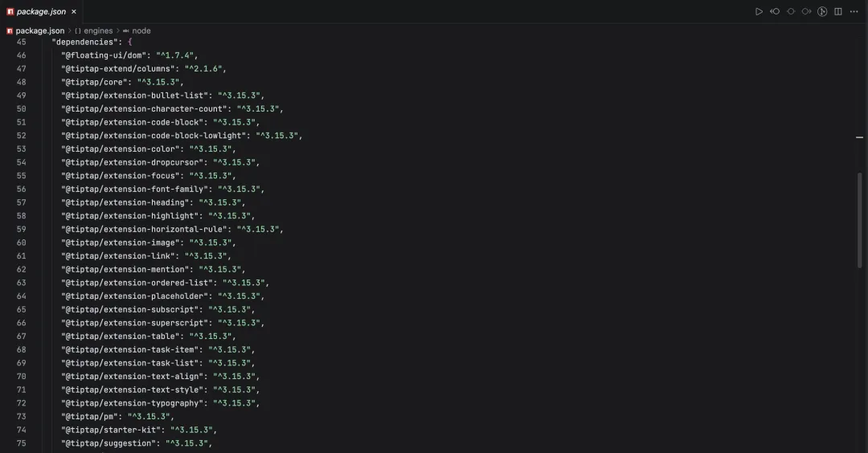868x453 pixels.
Task: Open previous revision changes icon
Action: point(775,11)
